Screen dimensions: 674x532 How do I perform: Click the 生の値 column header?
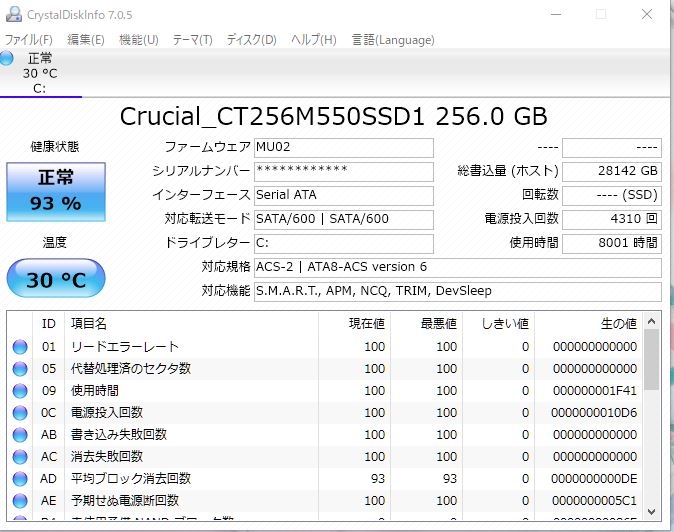[x=589, y=324]
